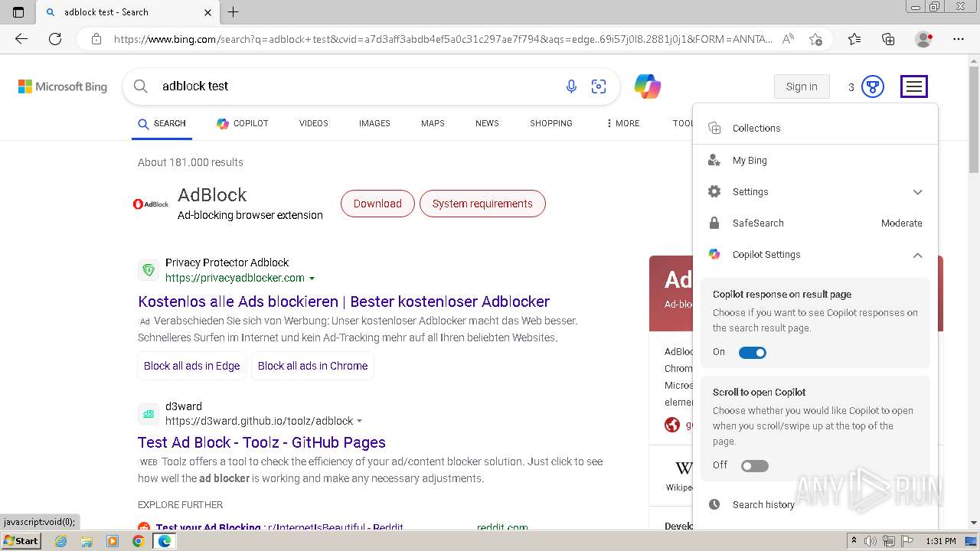This screenshot has height=551, width=980.
Task: Open My Bing menu item
Action: (815, 161)
